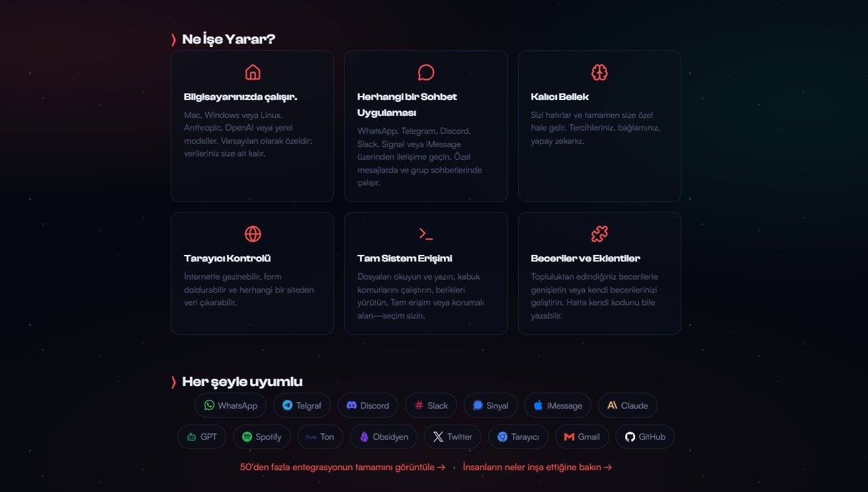Viewport: 868px width, 492px height.
Task: Click the chat bubble icon
Action: [x=426, y=72]
